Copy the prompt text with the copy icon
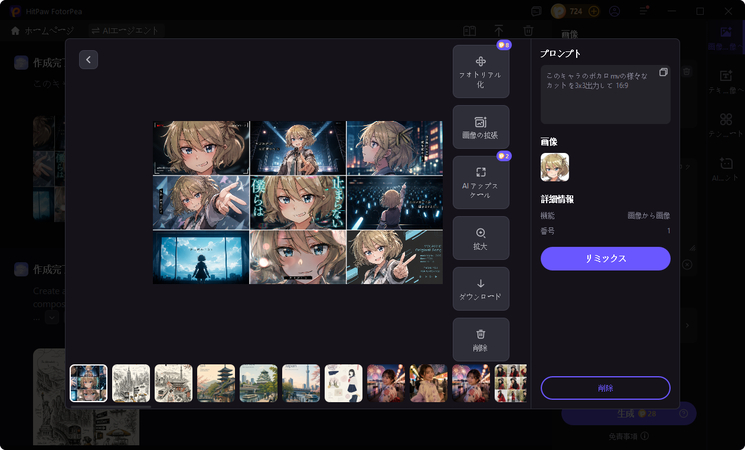This screenshot has height=450, width=745. (663, 72)
